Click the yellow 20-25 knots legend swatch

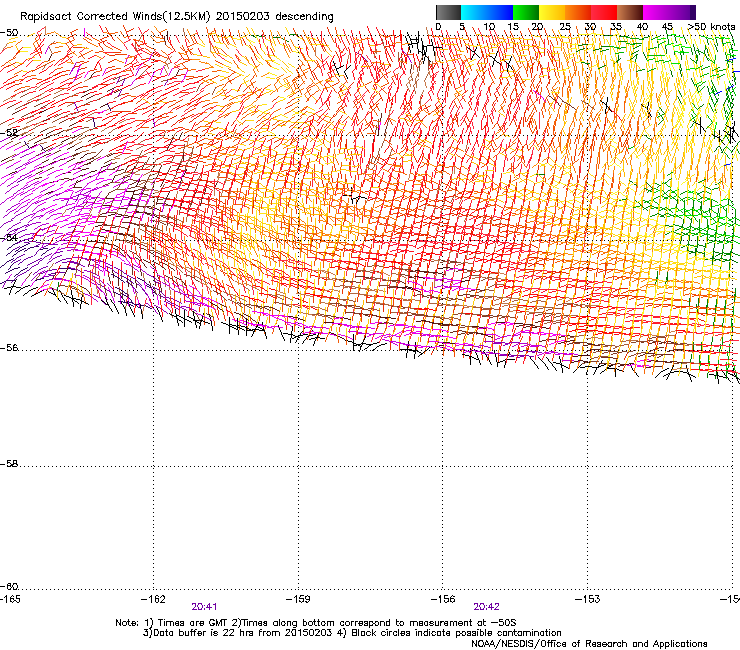coord(552,12)
